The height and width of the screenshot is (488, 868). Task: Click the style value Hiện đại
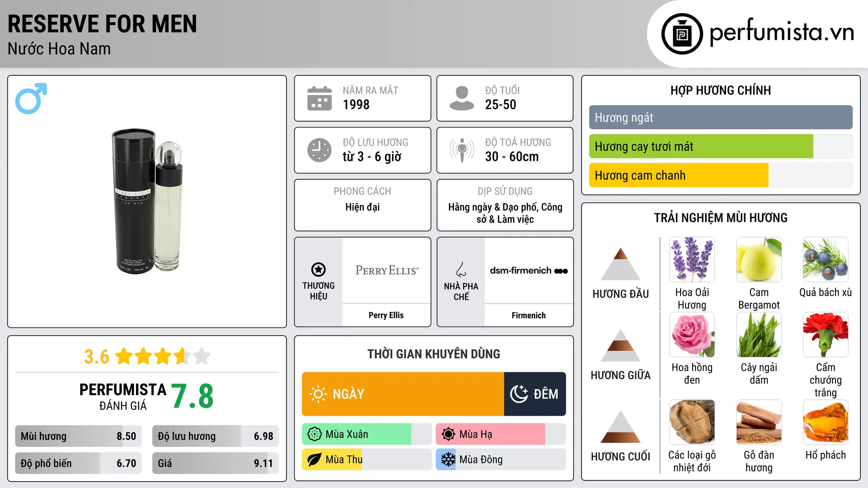tap(362, 207)
